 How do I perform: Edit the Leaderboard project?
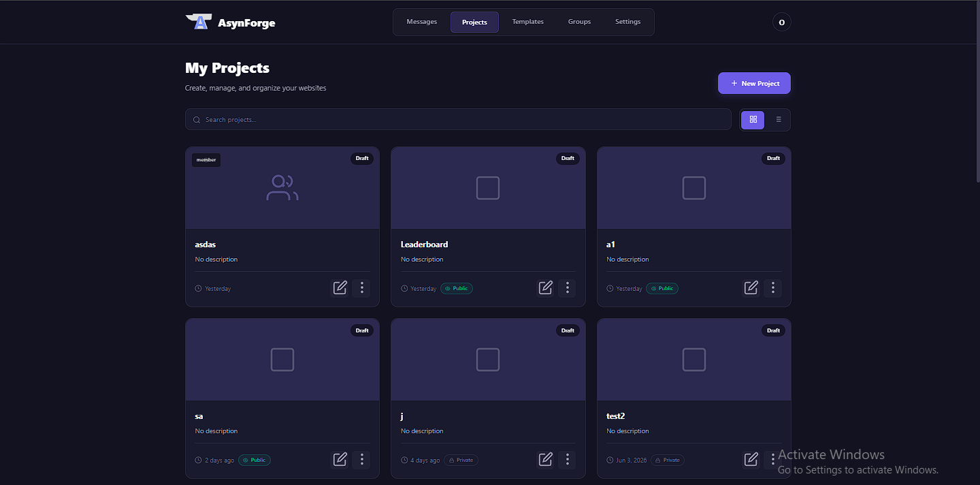click(x=546, y=287)
